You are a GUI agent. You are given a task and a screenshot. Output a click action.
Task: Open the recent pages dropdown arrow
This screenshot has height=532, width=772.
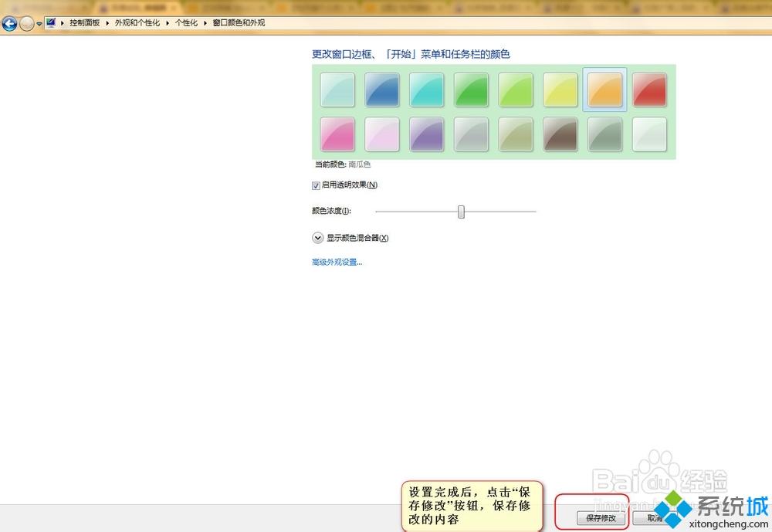(x=39, y=24)
